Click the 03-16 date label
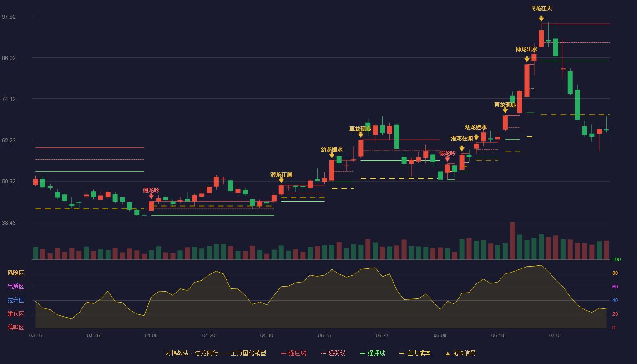 coord(35,335)
